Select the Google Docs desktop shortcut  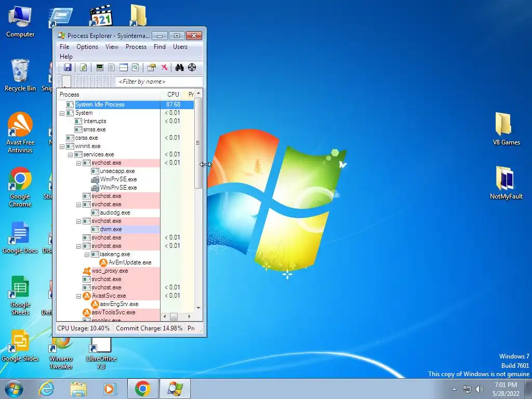click(x=20, y=237)
